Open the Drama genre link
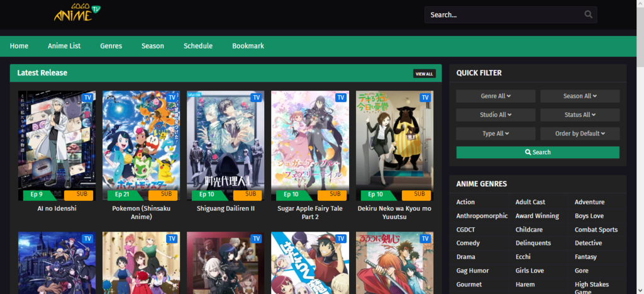The image size is (644, 294). (x=466, y=257)
